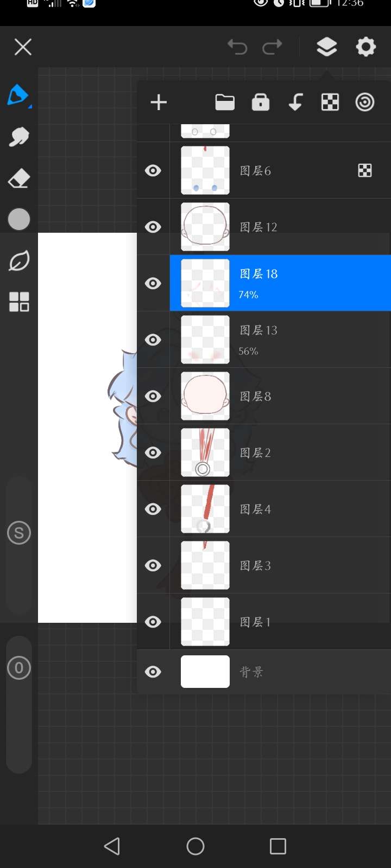391x868 pixels.
Task: Toggle visibility of 背景 layer
Action: pos(153,672)
